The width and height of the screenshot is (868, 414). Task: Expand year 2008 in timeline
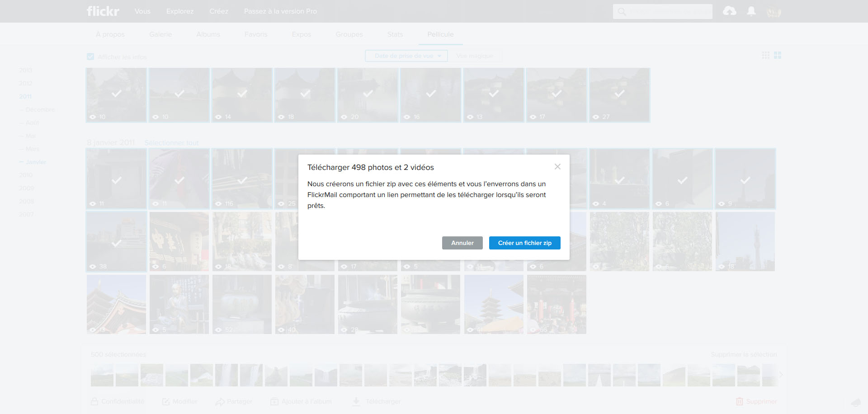26,201
